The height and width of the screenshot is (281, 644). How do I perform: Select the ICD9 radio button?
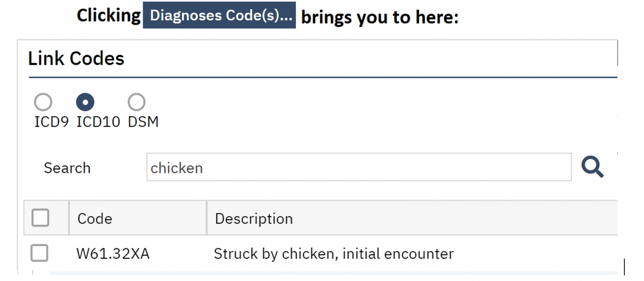(43, 102)
